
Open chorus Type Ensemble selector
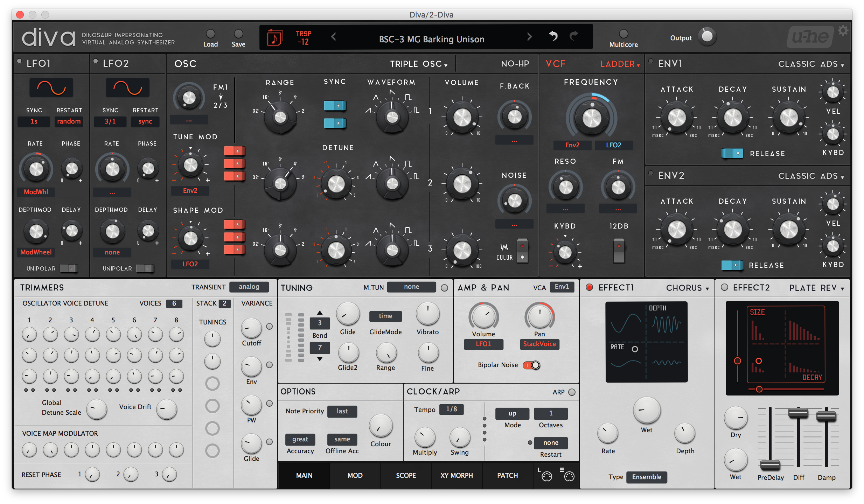(x=647, y=477)
